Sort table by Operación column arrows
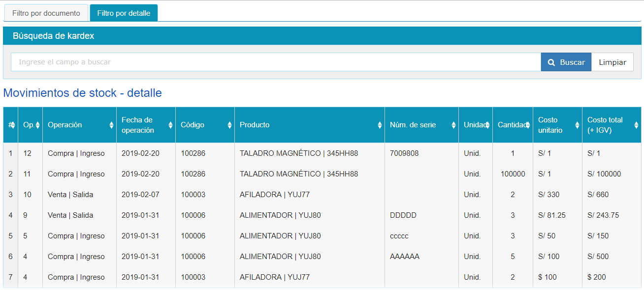 coord(111,125)
